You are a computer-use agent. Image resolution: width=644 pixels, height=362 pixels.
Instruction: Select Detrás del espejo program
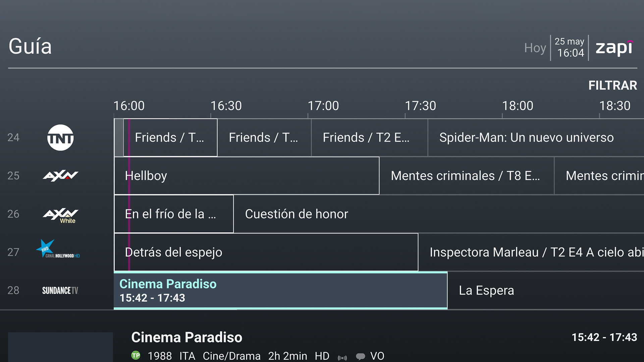point(266,252)
